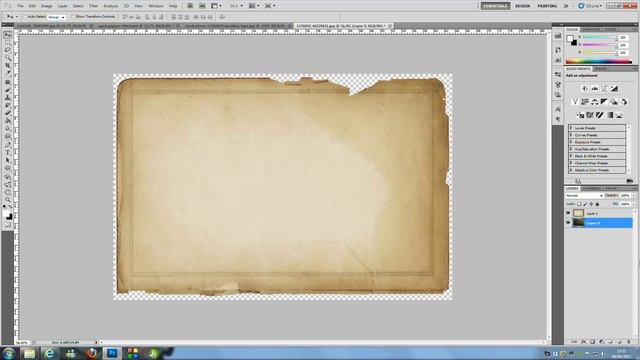Open the layer blend mode Normal dropdown
Viewport: 640px width, 360px height.
click(x=584, y=196)
